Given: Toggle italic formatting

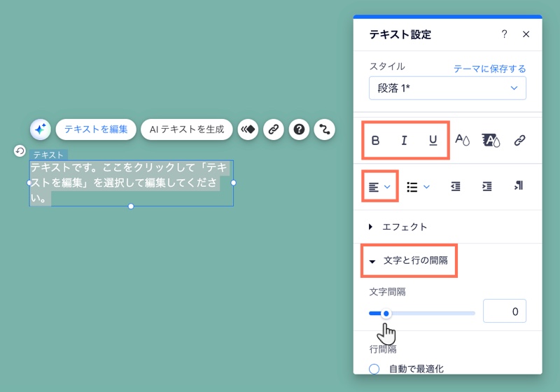Looking at the screenshot, I should (404, 140).
